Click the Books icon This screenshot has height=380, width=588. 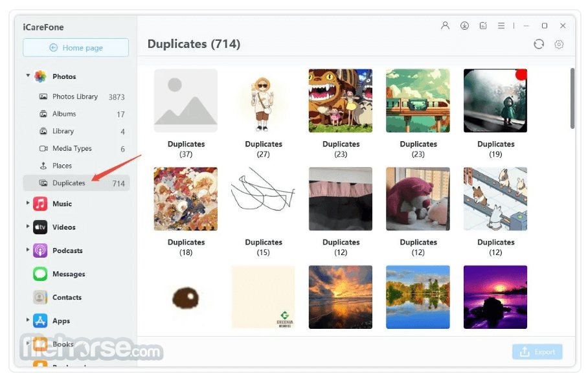pos(40,344)
